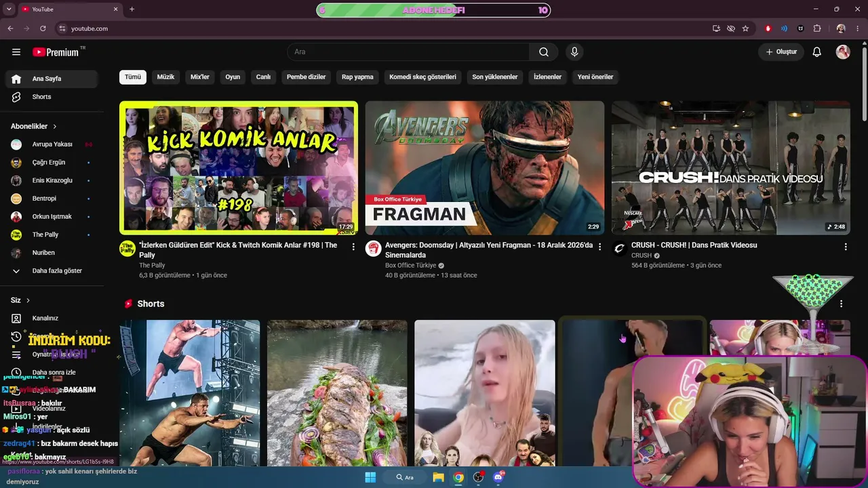Open the notifications bell

click(817, 52)
